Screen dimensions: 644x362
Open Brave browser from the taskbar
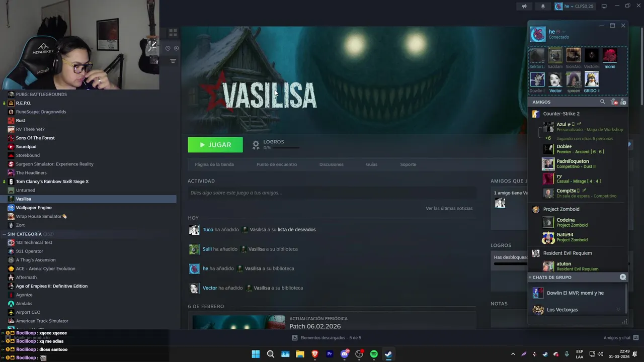point(315,354)
